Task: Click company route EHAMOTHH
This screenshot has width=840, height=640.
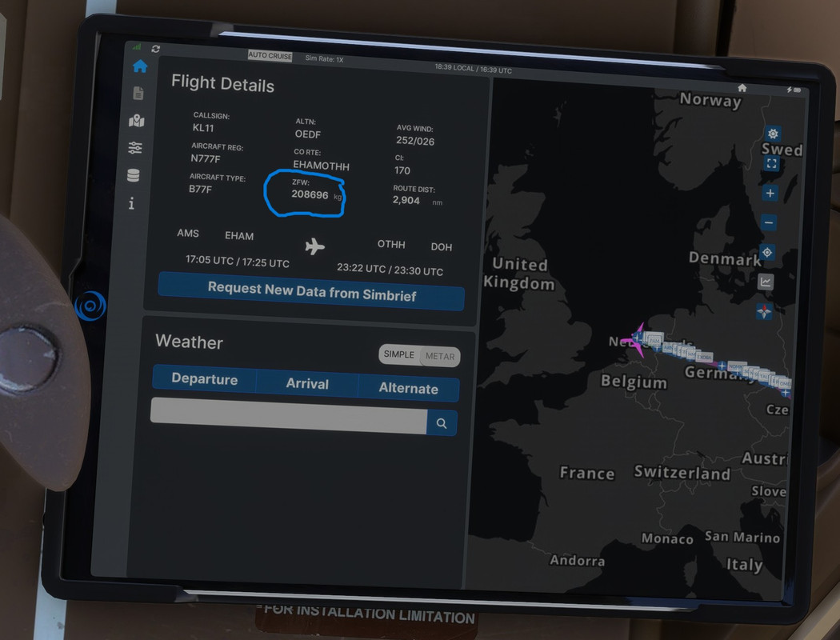Action: click(x=321, y=166)
